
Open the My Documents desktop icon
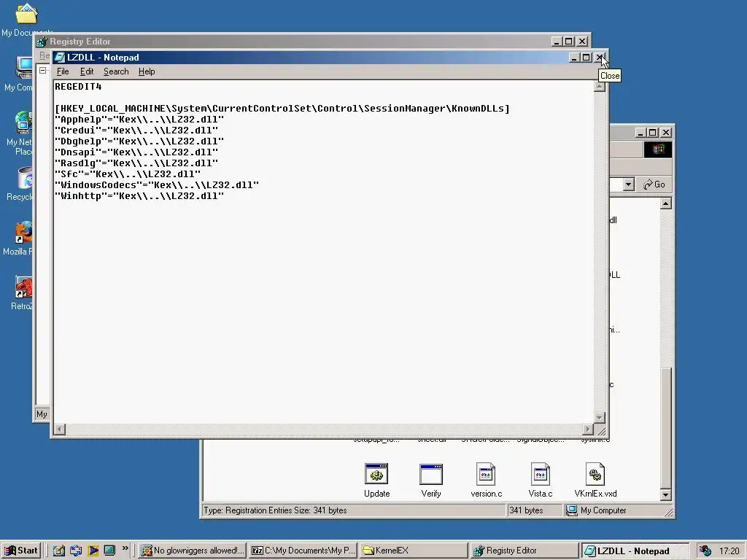coord(26,15)
